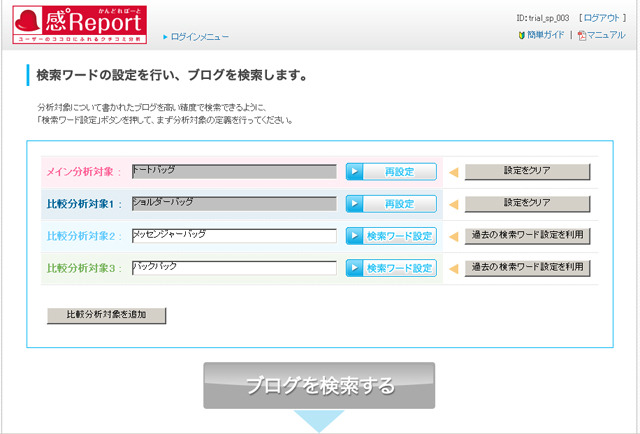
Task: Click the ID:trial_sp_003 text
Action: (542, 18)
